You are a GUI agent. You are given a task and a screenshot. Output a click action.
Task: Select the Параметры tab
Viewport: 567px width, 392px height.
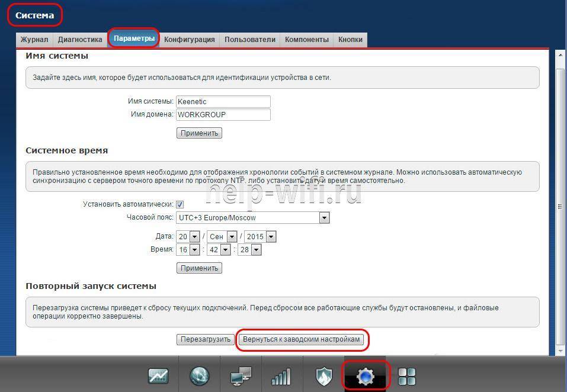[x=134, y=38]
